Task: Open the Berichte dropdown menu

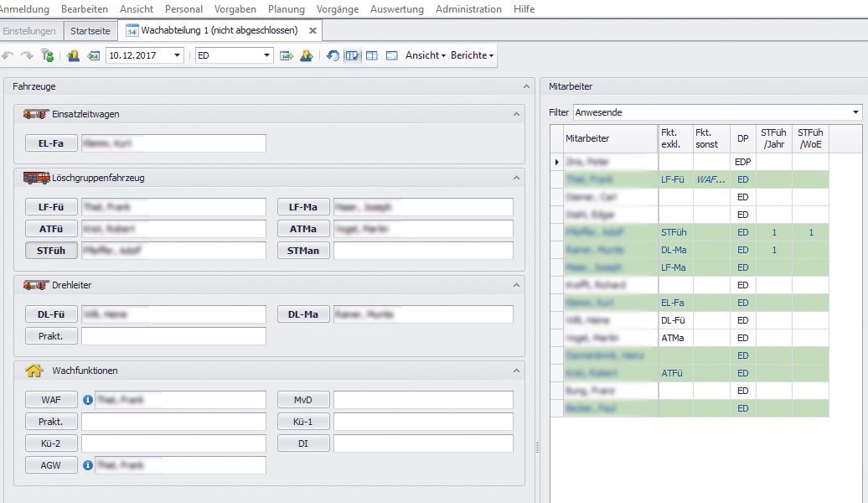Action: coord(473,55)
